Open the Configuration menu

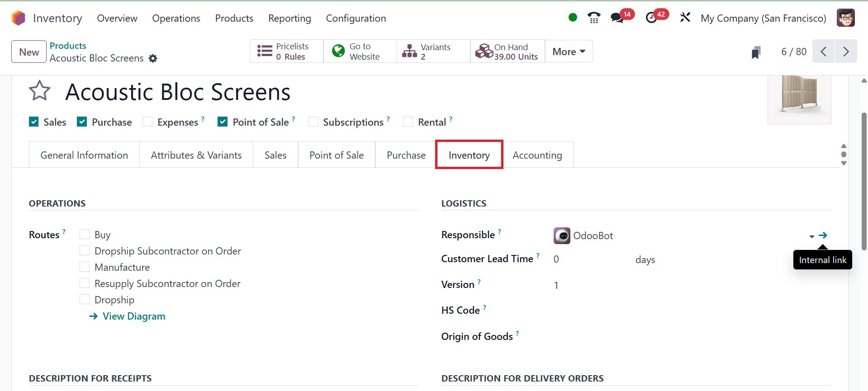pyautogui.click(x=356, y=18)
